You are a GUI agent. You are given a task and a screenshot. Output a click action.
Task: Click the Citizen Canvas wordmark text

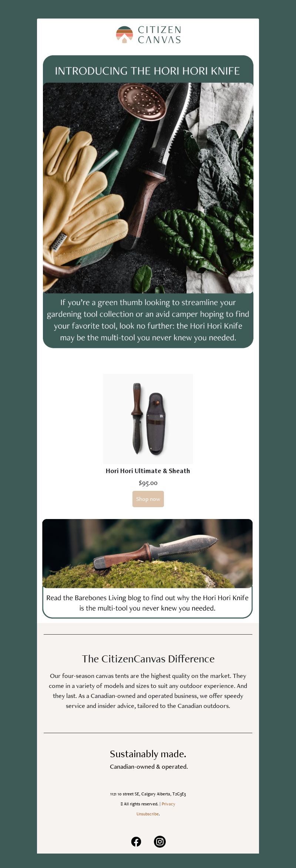tap(159, 35)
